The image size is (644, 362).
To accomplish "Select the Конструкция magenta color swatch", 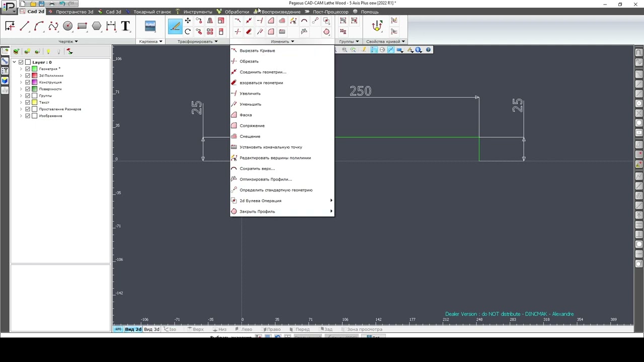I will click(x=34, y=82).
